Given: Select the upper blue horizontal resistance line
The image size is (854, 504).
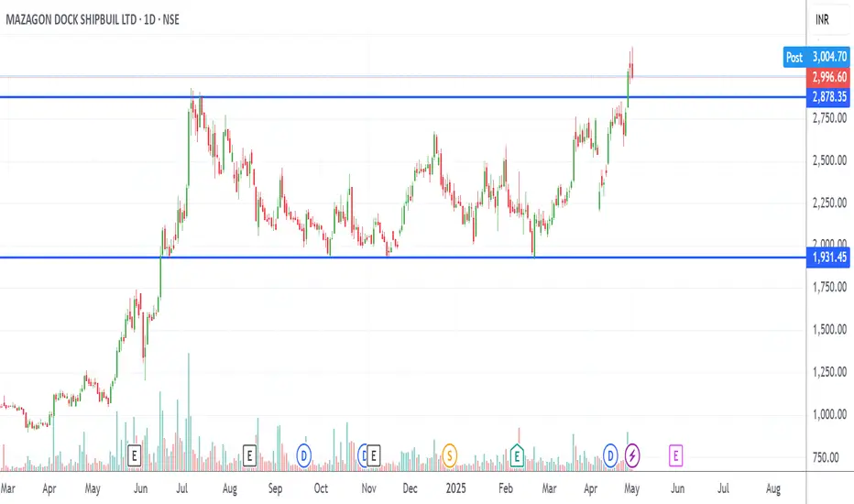Looking at the screenshot, I should click(403, 97).
